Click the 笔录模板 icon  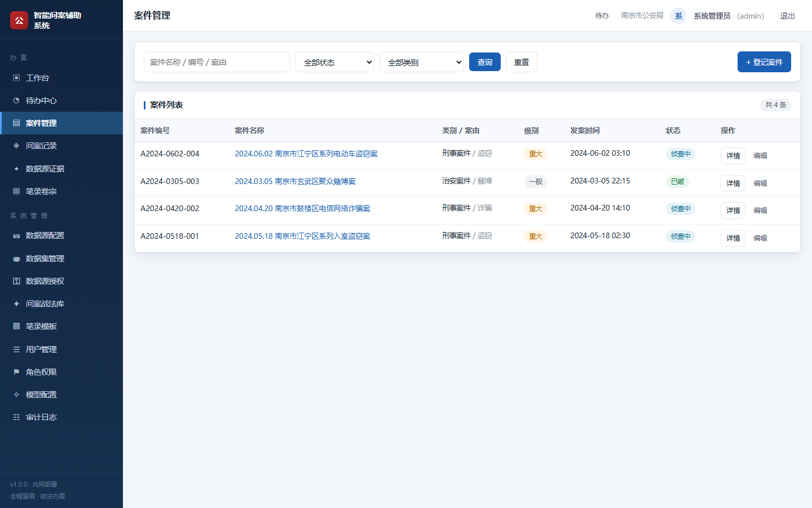(x=16, y=326)
